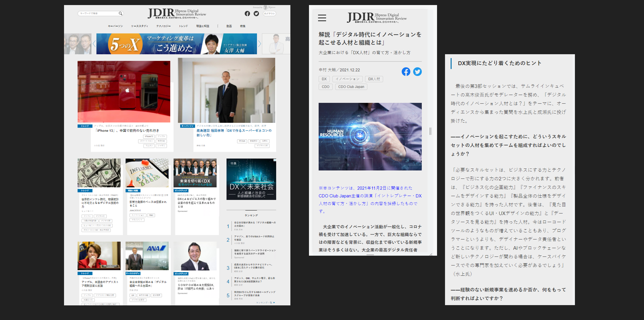Share article via blue Facebook icon

point(406,72)
